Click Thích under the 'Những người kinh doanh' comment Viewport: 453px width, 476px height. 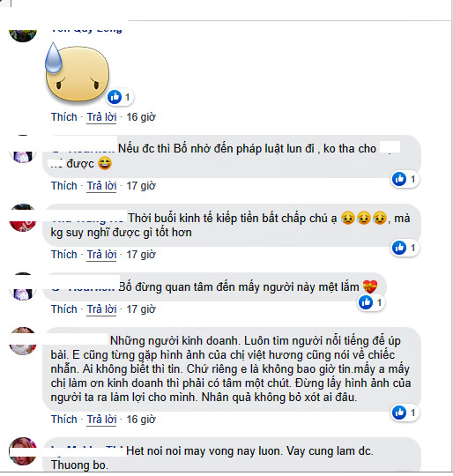point(64,420)
